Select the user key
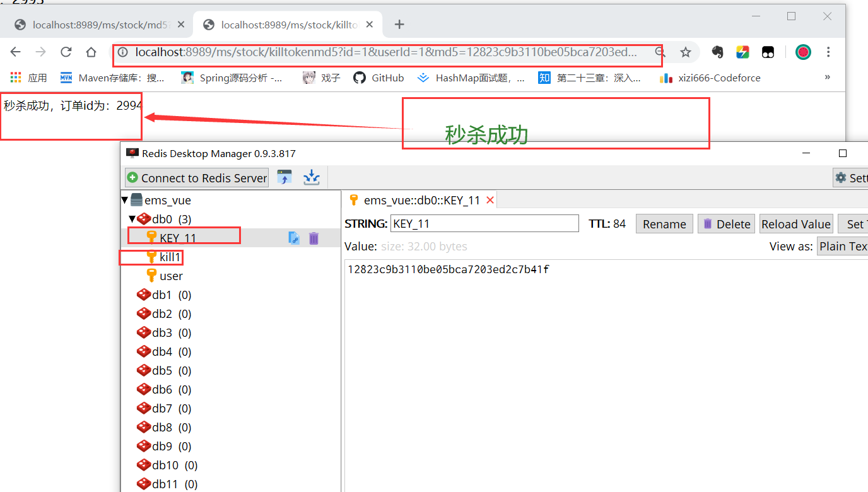This screenshot has width=868, height=492. click(170, 276)
